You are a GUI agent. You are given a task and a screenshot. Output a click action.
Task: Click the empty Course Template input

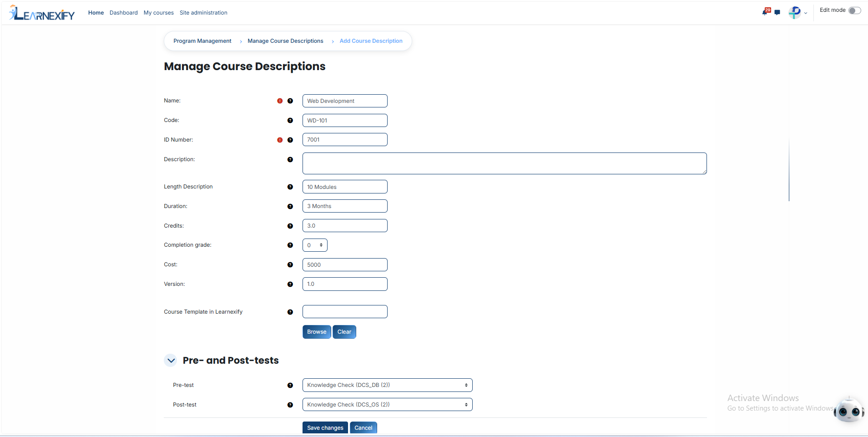[345, 312]
